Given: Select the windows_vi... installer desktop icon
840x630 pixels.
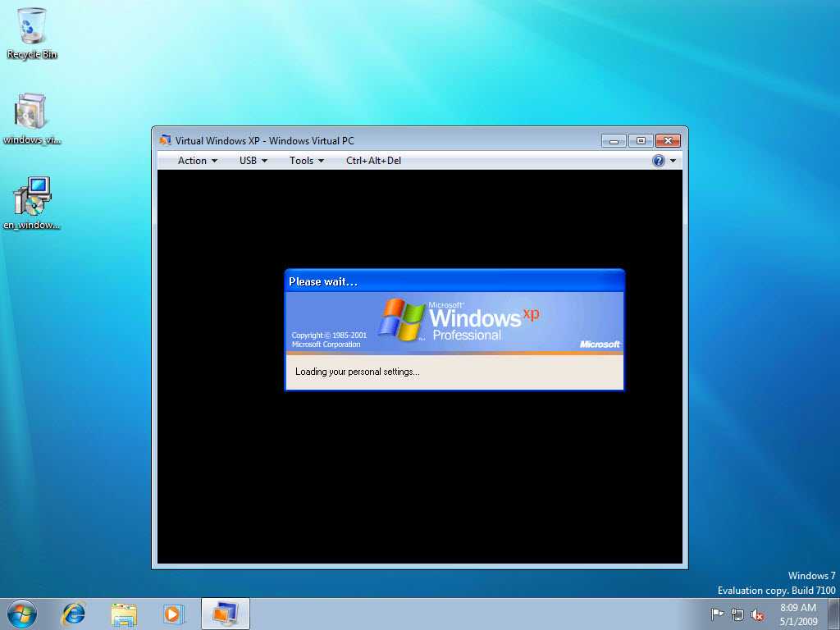Looking at the screenshot, I should click(x=32, y=119).
